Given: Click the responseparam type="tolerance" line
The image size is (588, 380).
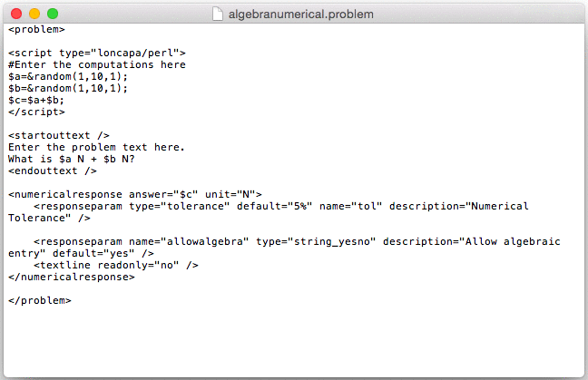Looking at the screenshot, I should pyautogui.click(x=269, y=212).
